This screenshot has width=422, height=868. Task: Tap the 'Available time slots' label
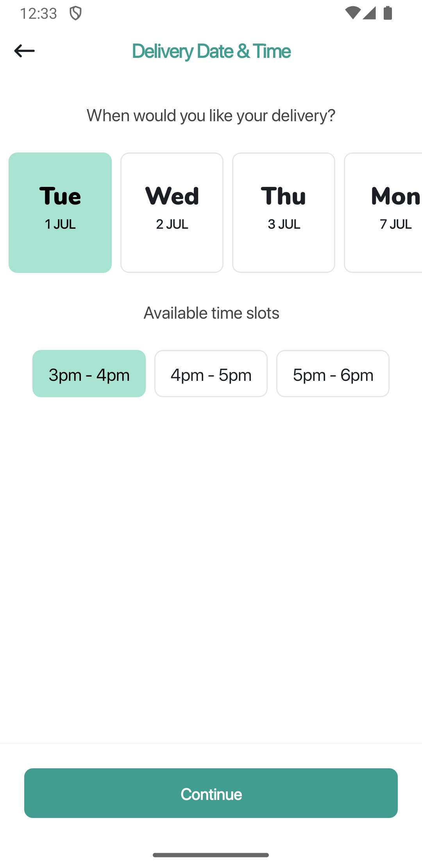pos(211,313)
